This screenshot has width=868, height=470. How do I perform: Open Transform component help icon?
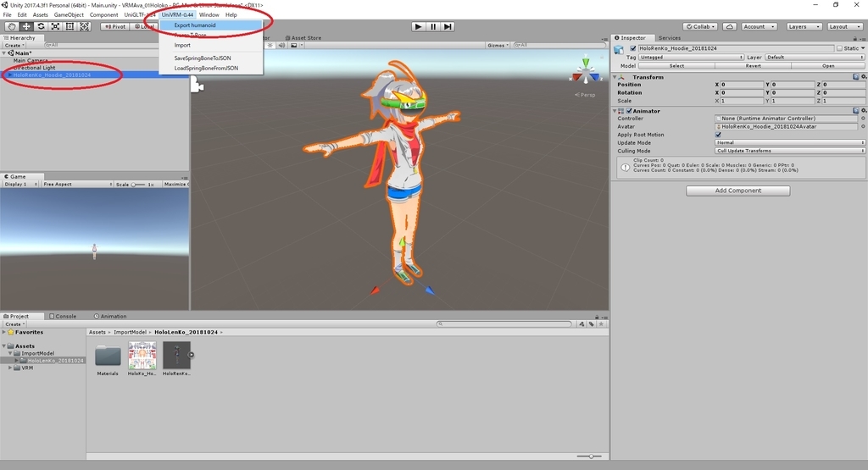[856, 77]
